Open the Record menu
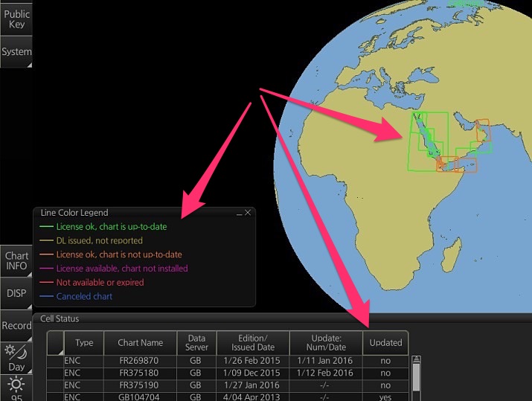This screenshot has height=401, width=532. [x=16, y=326]
